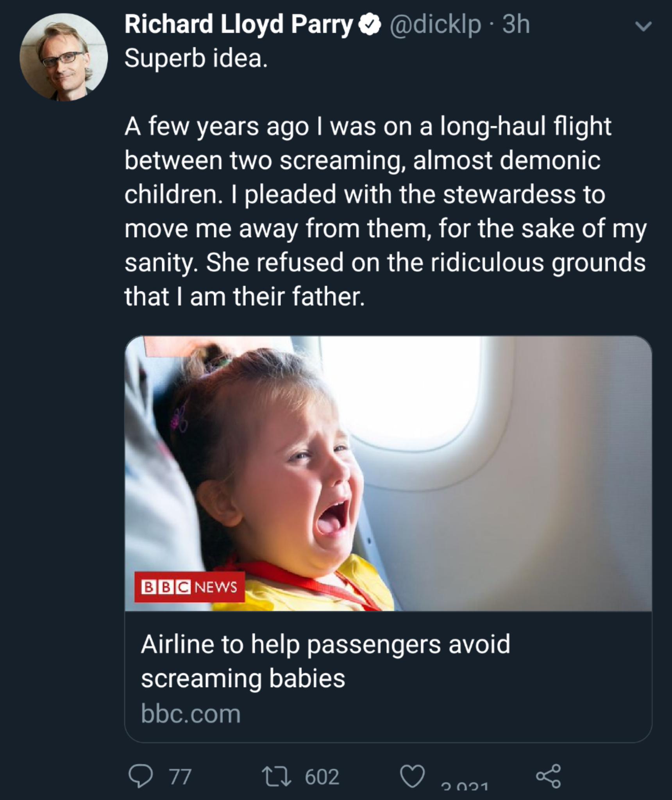672x800 pixels.
Task: Open the crying child preview photo
Action: (273, 488)
